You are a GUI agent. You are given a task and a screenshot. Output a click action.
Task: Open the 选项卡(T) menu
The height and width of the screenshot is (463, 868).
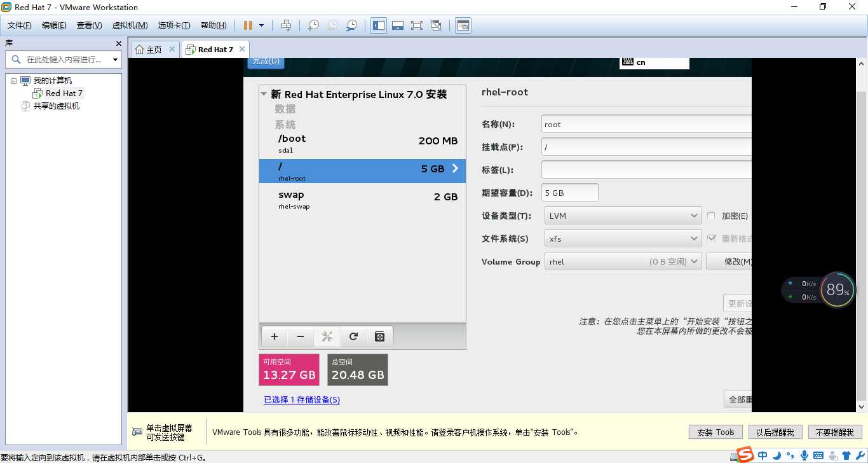tap(174, 25)
